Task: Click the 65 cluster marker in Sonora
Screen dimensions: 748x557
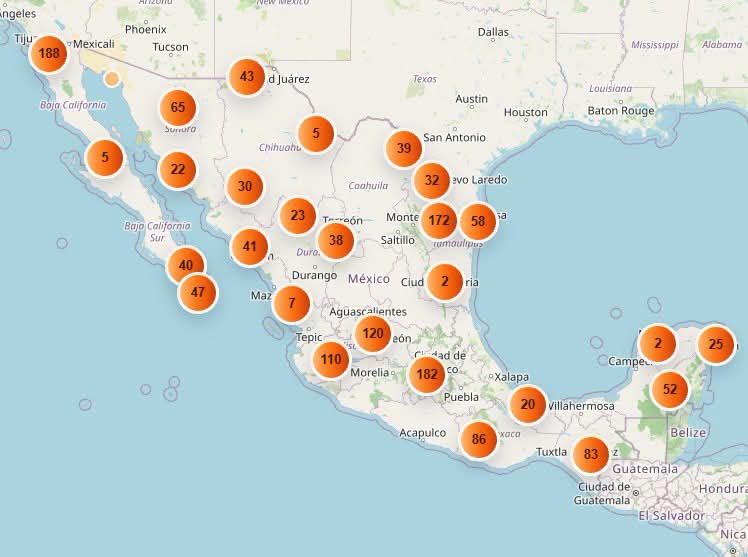Action: 177,107
